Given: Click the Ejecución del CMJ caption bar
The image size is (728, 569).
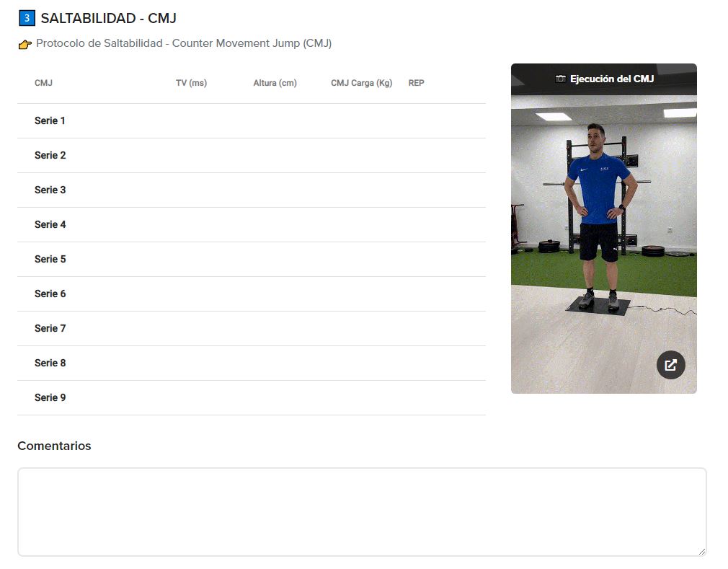Looking at the screenshot, I should pos(603,79).
